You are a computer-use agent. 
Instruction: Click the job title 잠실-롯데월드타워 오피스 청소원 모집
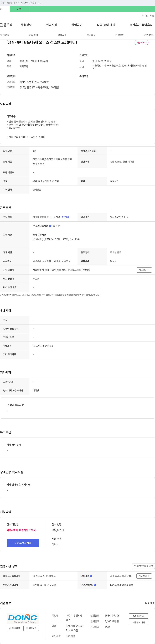42,43
